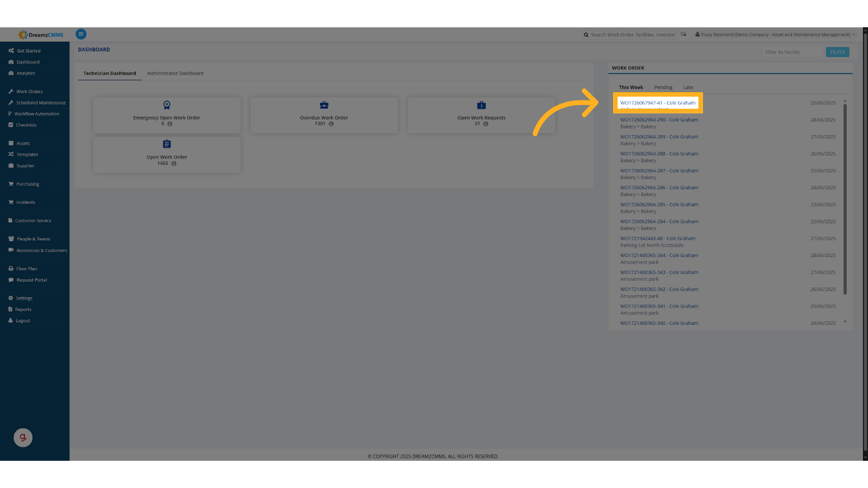Click the Purchasing cart icon
The width and height of the screenshot is (868, 488).
11,184
